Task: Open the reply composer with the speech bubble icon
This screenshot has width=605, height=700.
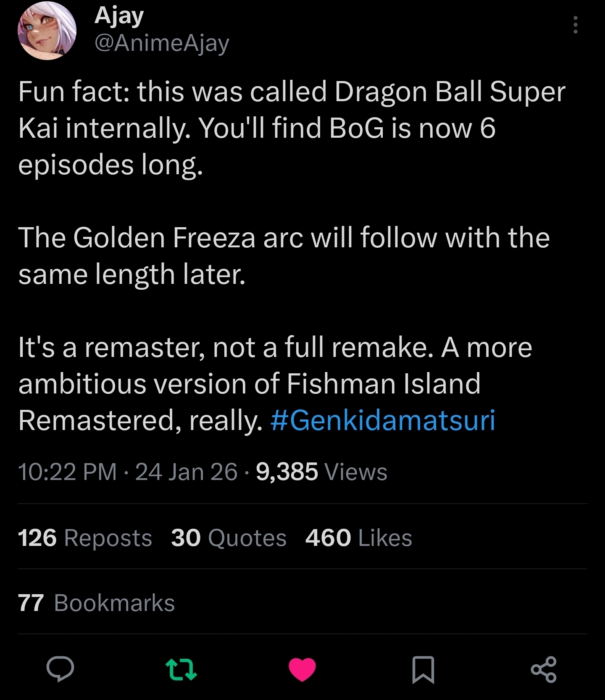Action: [60, 669]
